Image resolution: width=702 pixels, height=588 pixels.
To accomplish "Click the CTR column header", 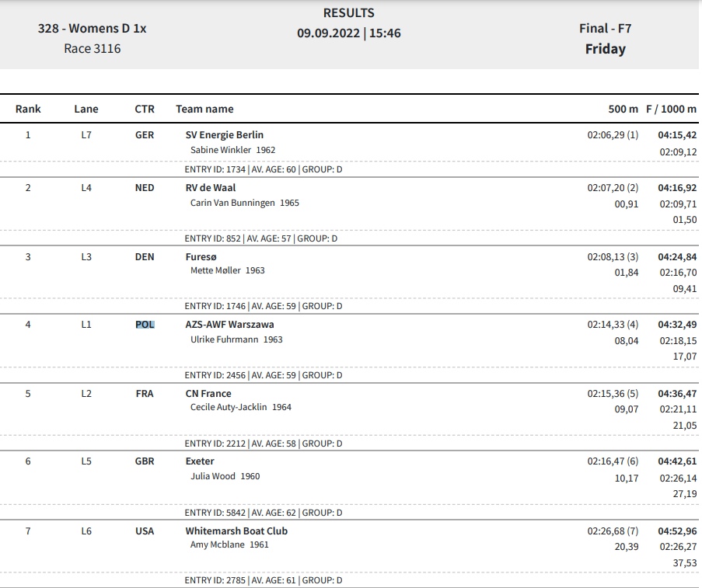I will 145,109.
